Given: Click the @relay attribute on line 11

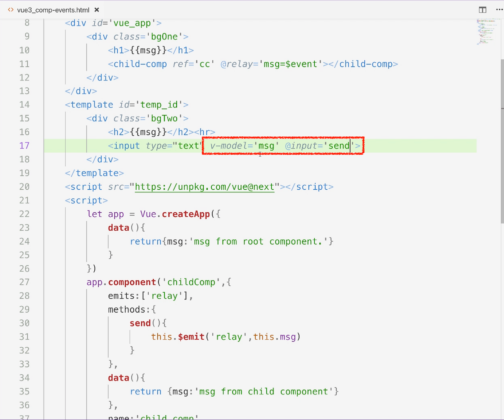Looking at the screenshot, I should 237,64.
